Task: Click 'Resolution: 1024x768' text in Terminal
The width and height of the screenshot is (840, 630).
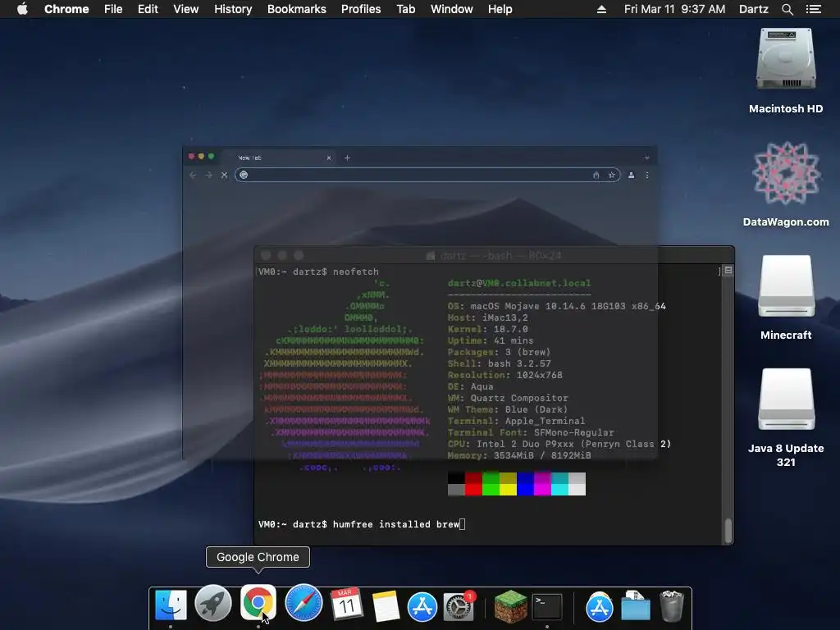Action: (505, 375)
